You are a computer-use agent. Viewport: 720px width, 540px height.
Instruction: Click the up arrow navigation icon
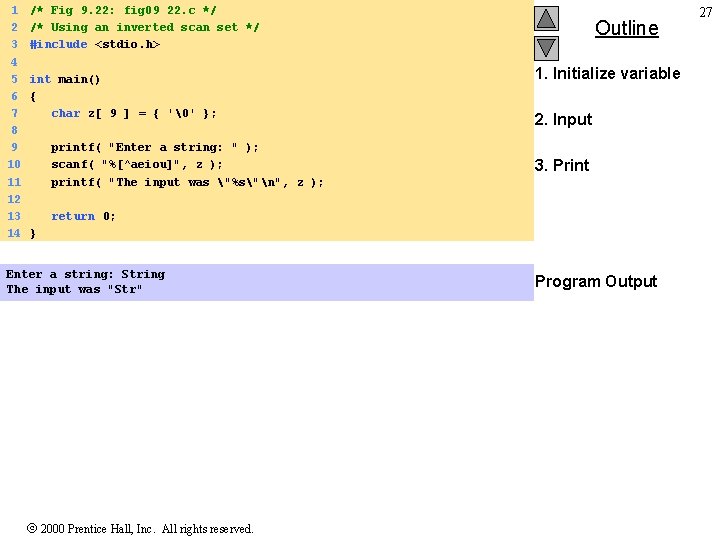546,18
